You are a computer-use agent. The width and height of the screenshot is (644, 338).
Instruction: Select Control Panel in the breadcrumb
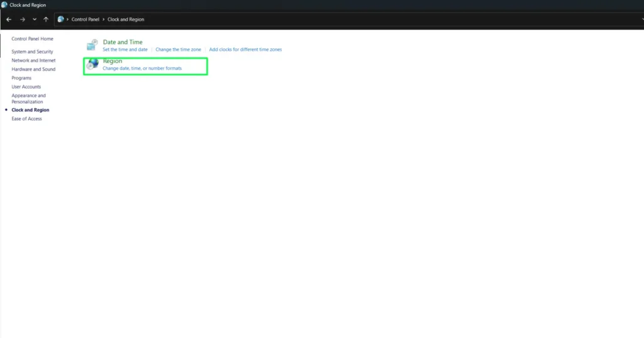pos(86,20)
